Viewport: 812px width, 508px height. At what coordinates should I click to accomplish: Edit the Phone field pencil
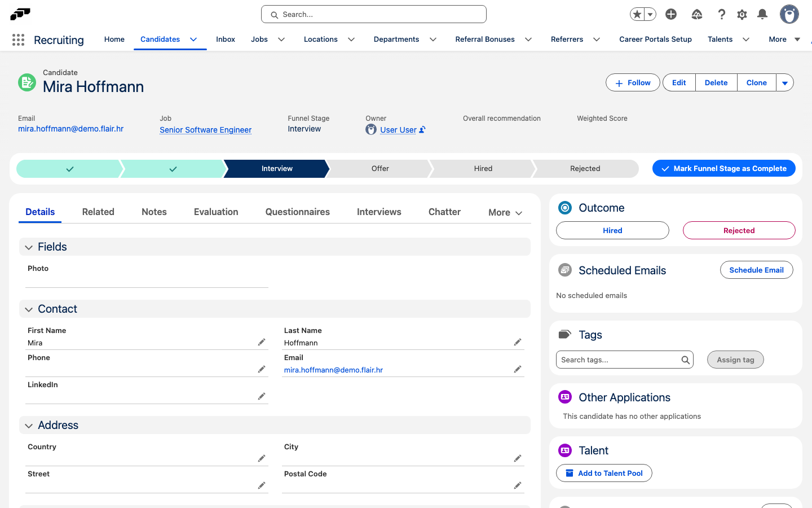coord(262,369)
